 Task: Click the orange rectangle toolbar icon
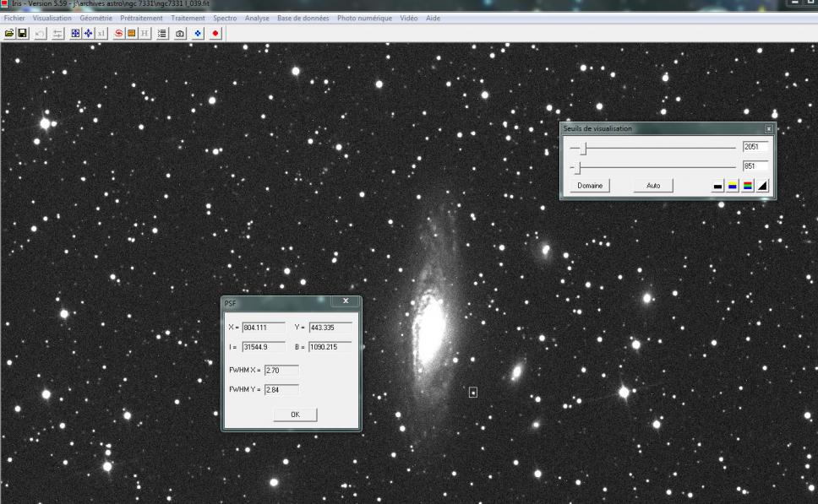[x=132, y=34]
